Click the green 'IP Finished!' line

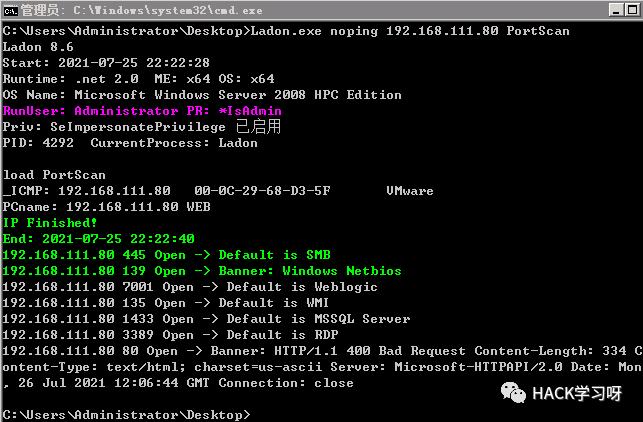[50, 223]
